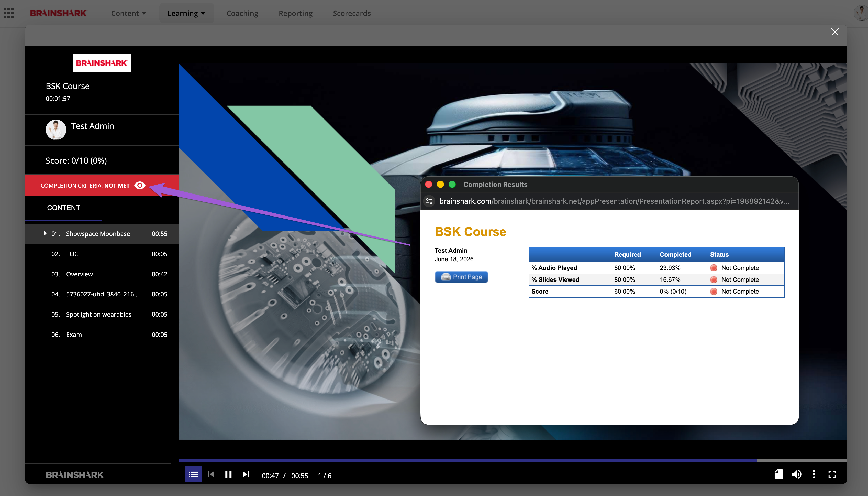This screenshot has height=496, width=868.
Task: Click the printer icon on Print Page
Action: click(x=446, y=277)
